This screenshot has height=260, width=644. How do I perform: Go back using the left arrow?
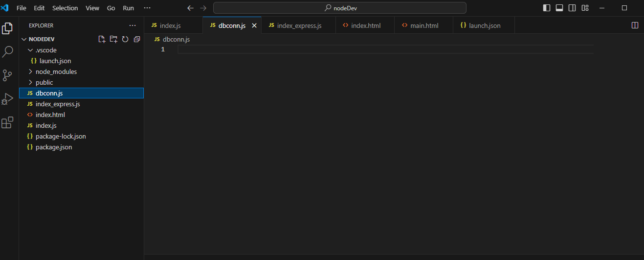point(191,8)
